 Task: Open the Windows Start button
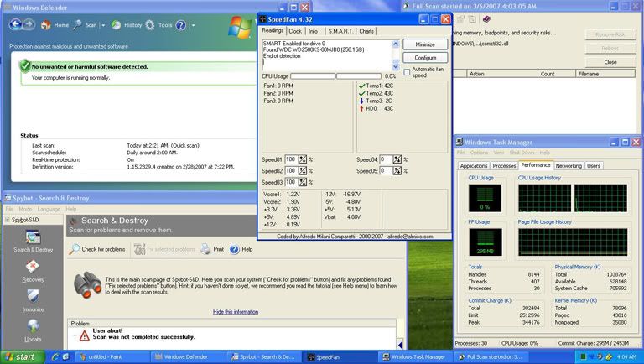[20, 356]
